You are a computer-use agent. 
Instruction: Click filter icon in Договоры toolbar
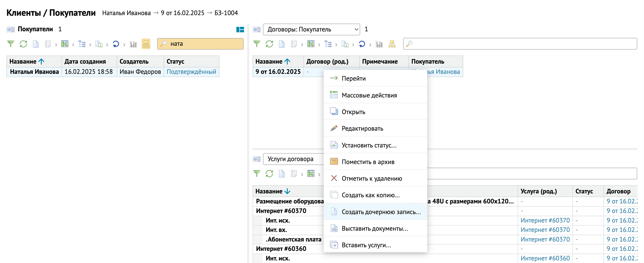257,44
